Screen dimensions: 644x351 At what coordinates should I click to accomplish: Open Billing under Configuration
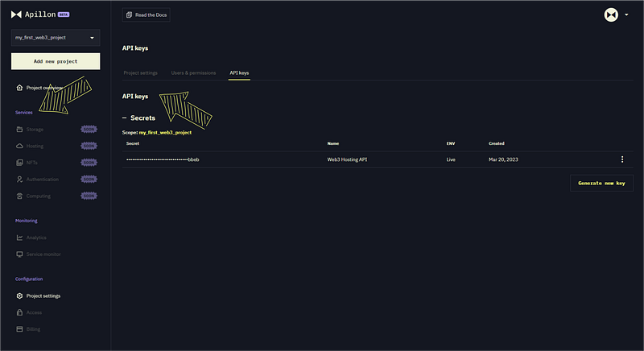(33, 329)
